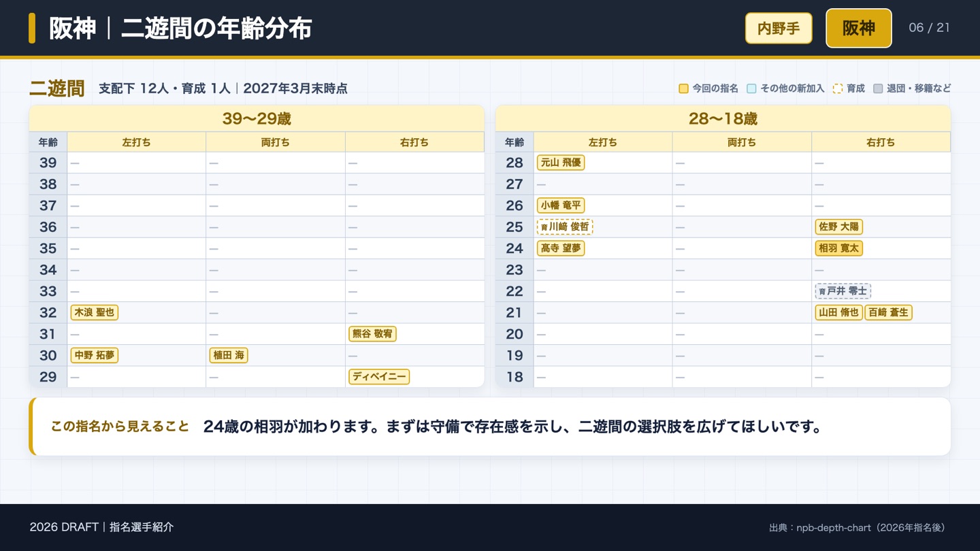The width and height of the screenshot is (980, 551).
Task: Click the 阪神 team badge
Action: [x=859, y=28]
